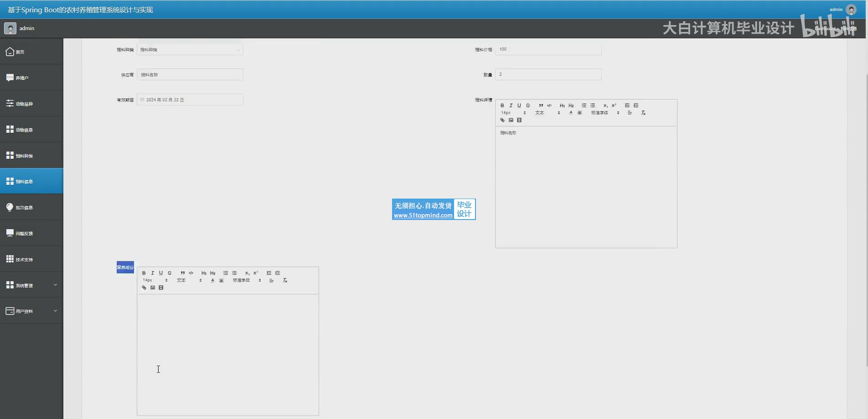Toggle bold in the 饲料详情 editor

(x=502, y=106)
